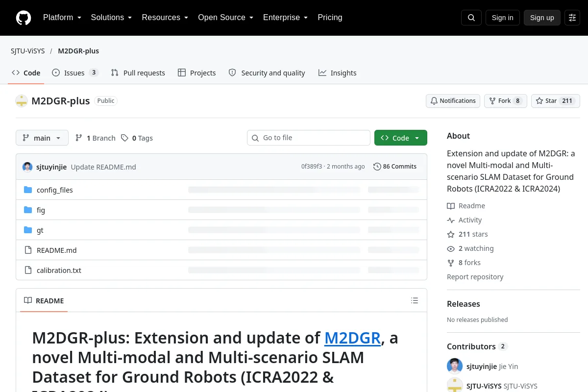Open the appearance settings sliders icon
The height and width of the screenshot is (392, 588).
(572, 18)
